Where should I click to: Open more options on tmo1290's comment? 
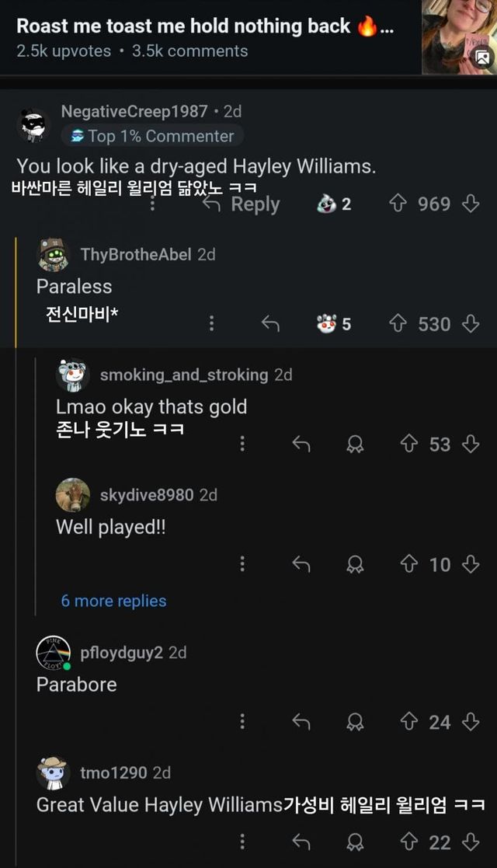[242, 842]
